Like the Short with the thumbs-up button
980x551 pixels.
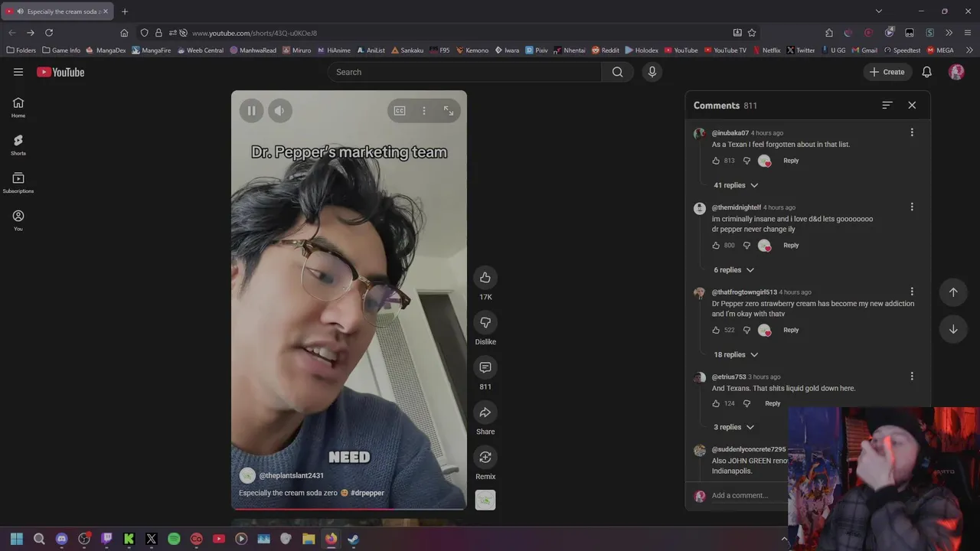point(485,277)
